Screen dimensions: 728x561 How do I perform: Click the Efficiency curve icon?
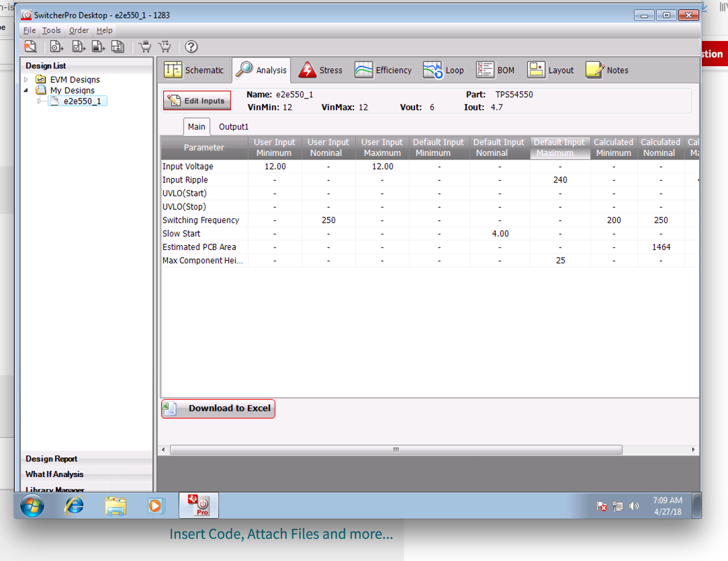pos(364,70)
